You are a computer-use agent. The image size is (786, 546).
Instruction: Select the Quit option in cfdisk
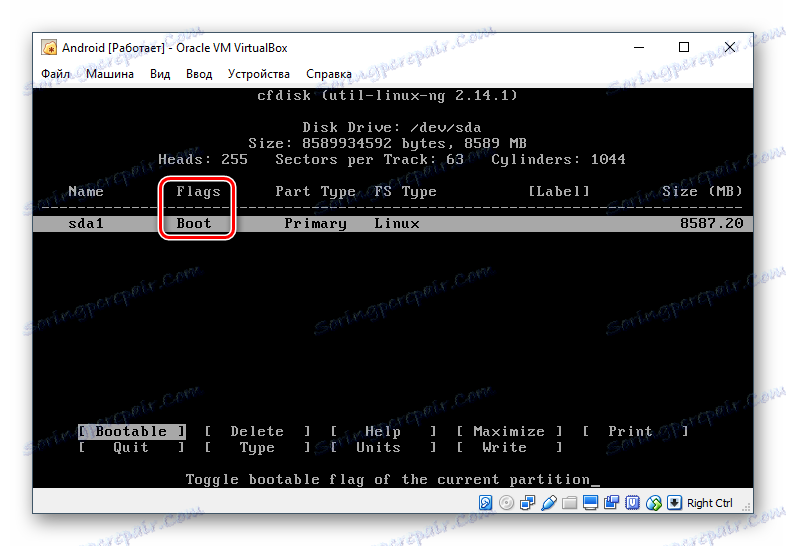(x=132, y=447)
